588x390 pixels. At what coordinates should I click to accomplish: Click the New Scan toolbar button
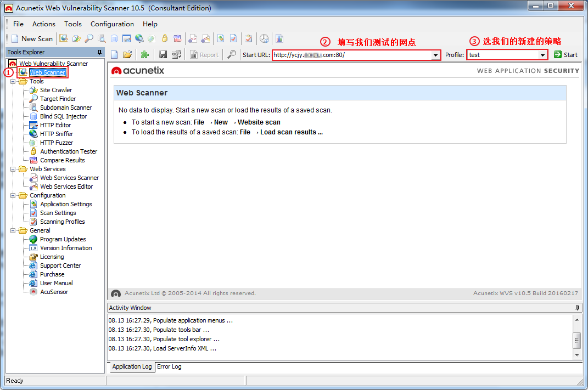32,38
